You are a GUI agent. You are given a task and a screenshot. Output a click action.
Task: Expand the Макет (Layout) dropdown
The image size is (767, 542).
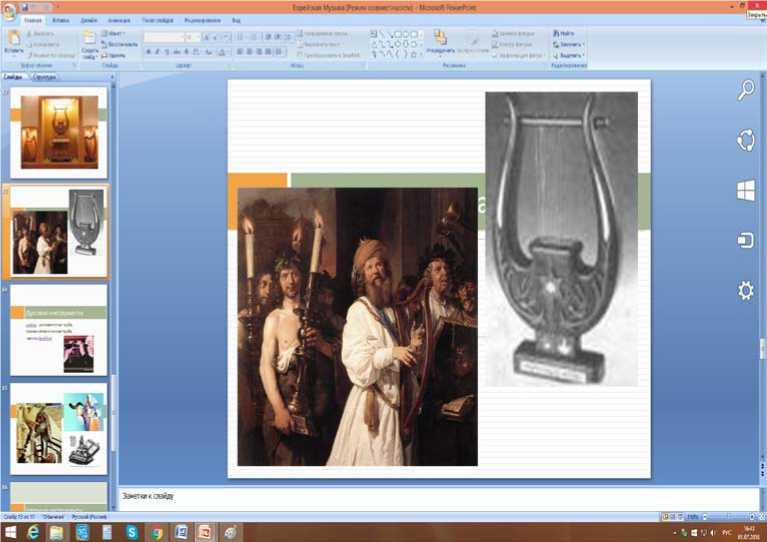(x=116, y=33)
